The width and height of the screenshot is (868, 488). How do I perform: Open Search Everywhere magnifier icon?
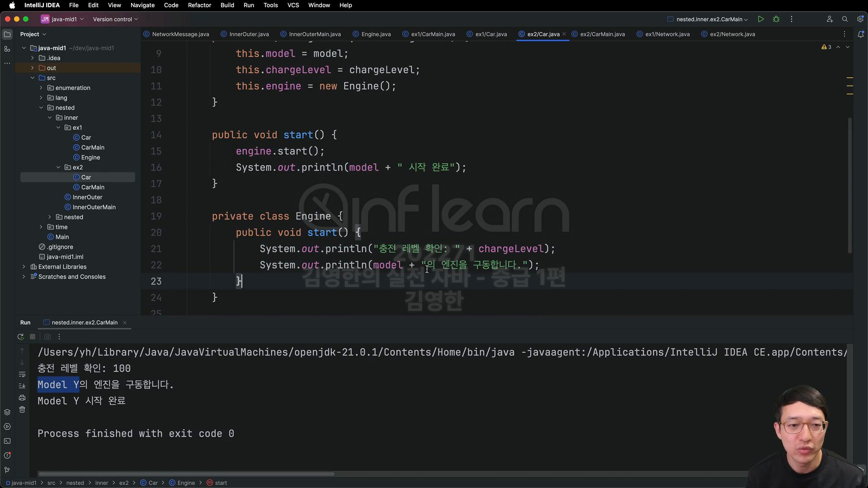844,19
